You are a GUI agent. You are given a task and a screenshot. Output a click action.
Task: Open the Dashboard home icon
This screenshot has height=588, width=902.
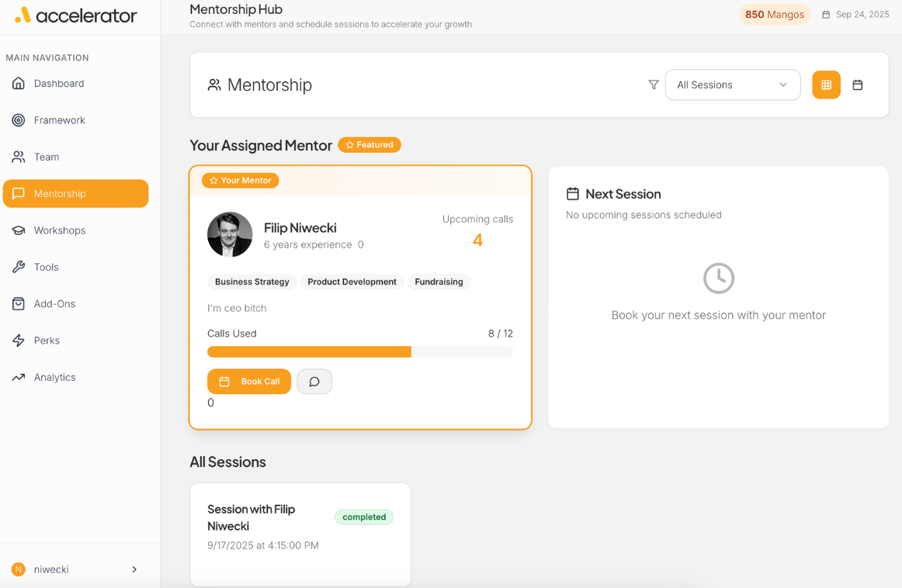pyautogui.click(x=19, y=83)
